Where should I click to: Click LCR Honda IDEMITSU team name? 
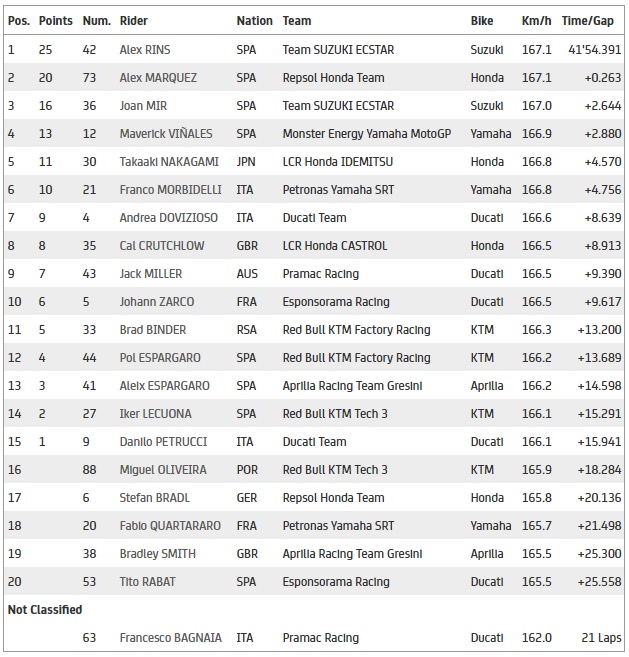(341, 161)
